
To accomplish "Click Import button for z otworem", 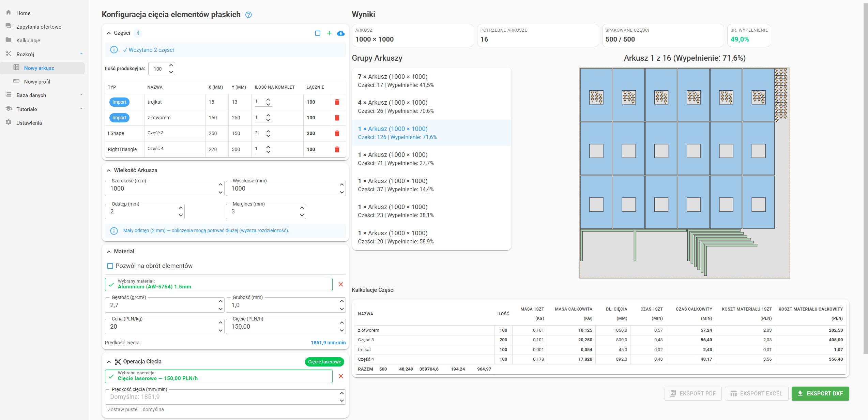I will click(x=119, y=118).
